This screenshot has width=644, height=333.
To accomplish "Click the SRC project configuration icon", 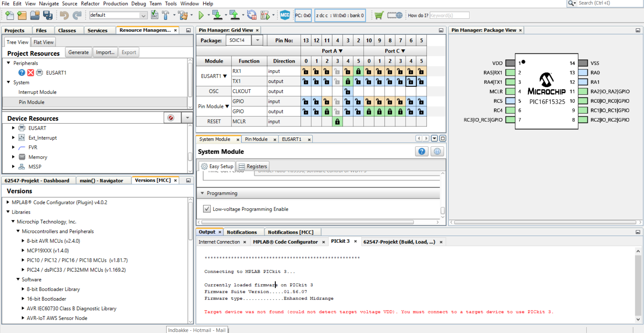I will coord(154,15).
